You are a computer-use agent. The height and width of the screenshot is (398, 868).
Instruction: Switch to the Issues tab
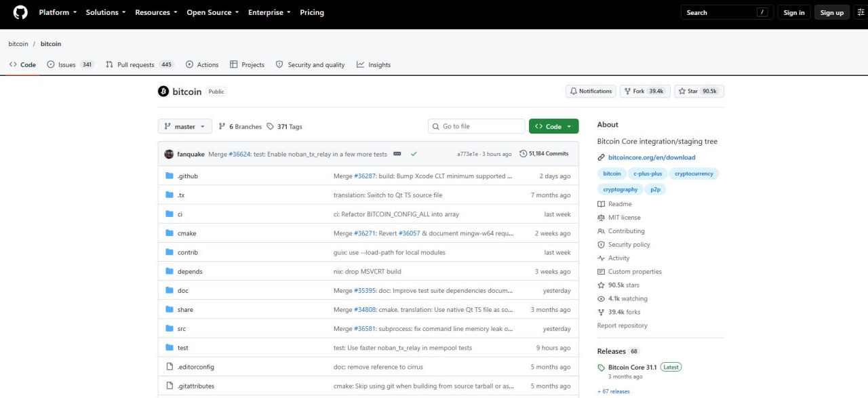point(71,64)
